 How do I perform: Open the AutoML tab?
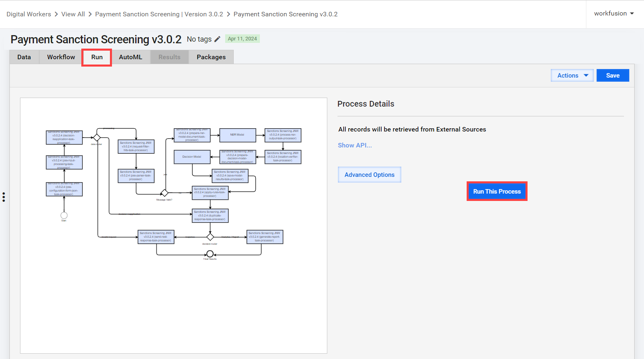coord(131,57)
